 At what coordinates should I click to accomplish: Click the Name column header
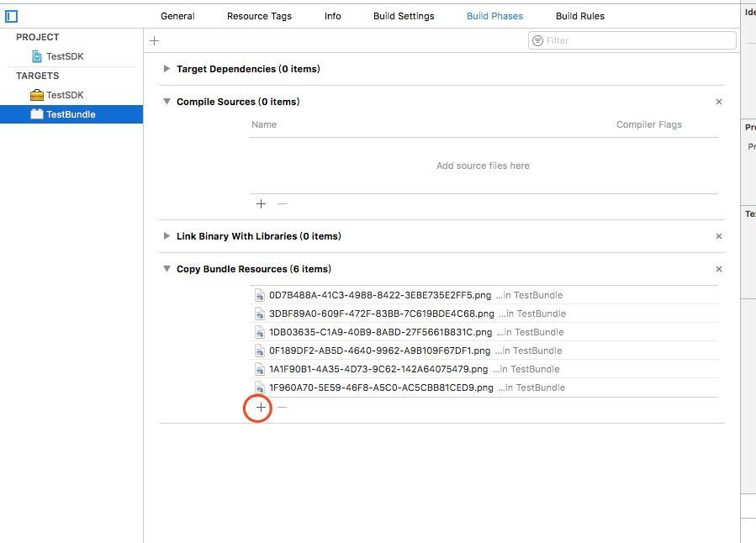pyautogui.click(x=264, y=124)
